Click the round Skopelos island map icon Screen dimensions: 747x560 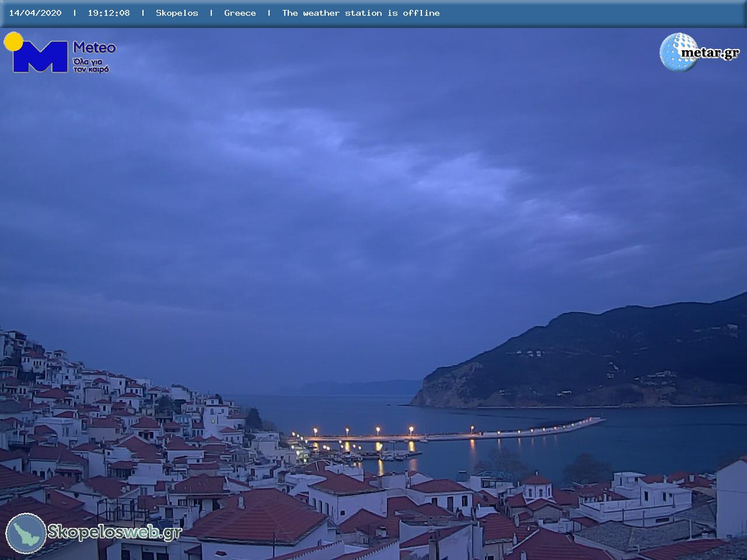pyautogui.click(x=26, y=533)
